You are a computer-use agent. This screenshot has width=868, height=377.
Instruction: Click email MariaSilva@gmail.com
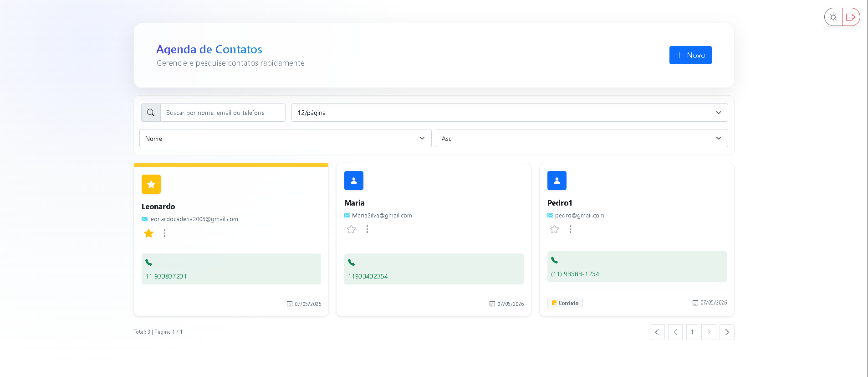(382, 216)
